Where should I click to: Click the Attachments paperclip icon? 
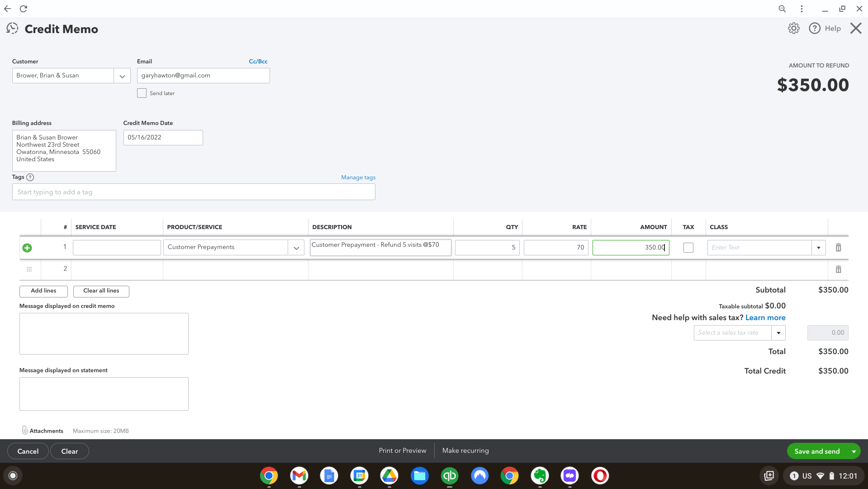[x=25, y=430]
